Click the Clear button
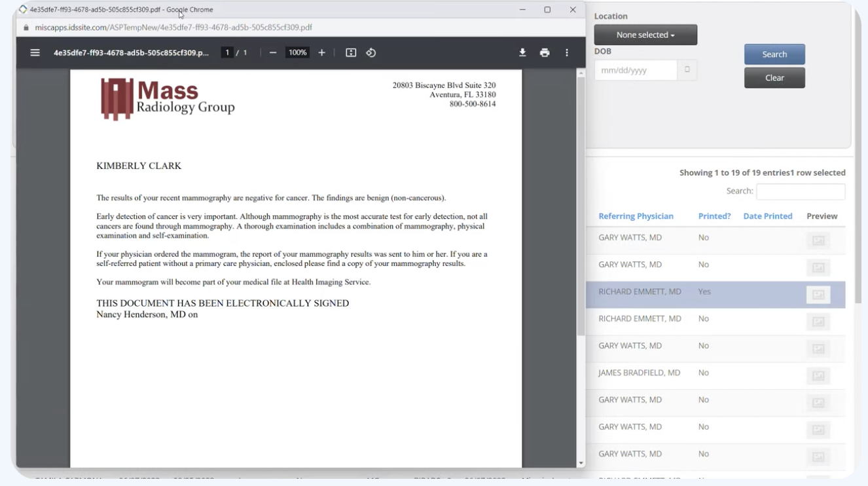The width and height of the screenshot is (868, 486). click(x=774, y=78)
